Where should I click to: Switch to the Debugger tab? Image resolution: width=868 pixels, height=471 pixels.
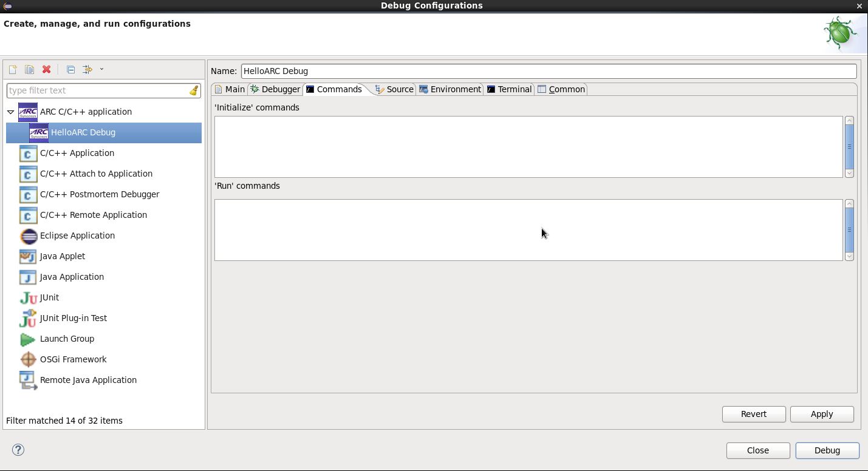pos(275,89)
